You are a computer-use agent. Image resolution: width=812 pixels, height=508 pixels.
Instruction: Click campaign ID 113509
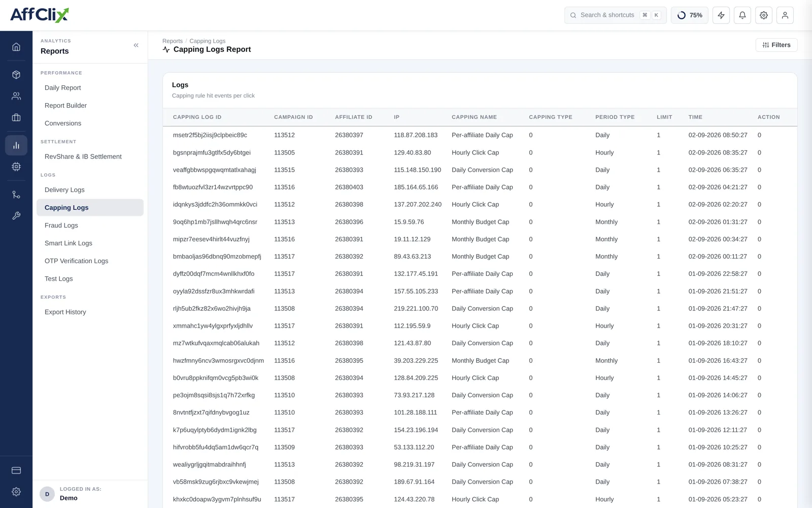click(x=284, y=447)
